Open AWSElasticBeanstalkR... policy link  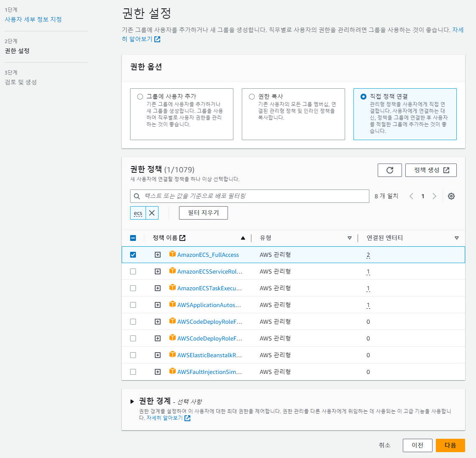click(210, 355)
